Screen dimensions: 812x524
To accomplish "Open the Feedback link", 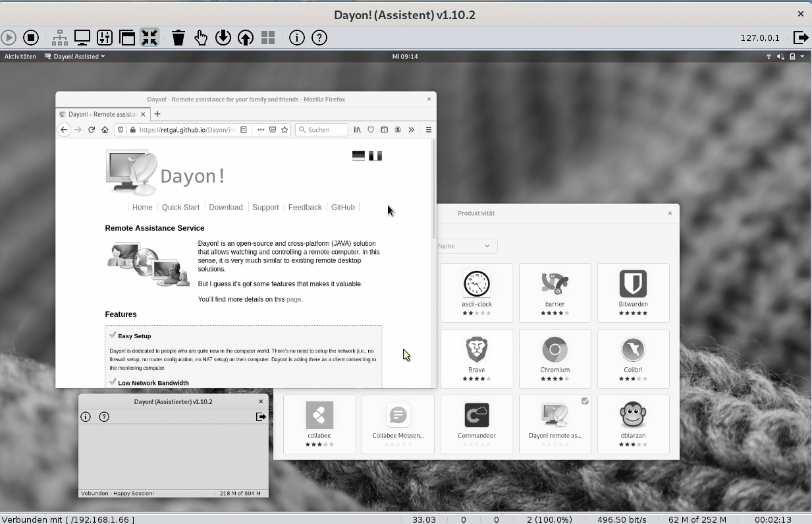I will [x=305, y=207].
